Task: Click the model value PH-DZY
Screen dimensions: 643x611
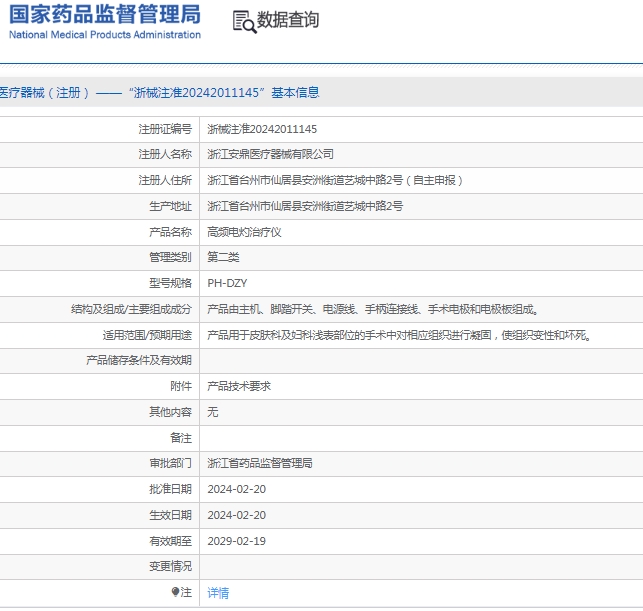Action: (227, 283)
